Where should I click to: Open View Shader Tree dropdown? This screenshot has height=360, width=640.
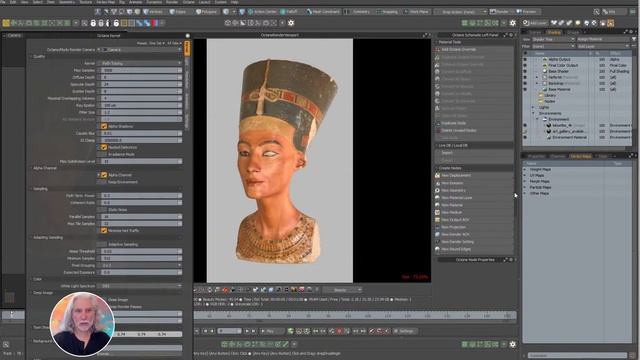click(553, 39)
